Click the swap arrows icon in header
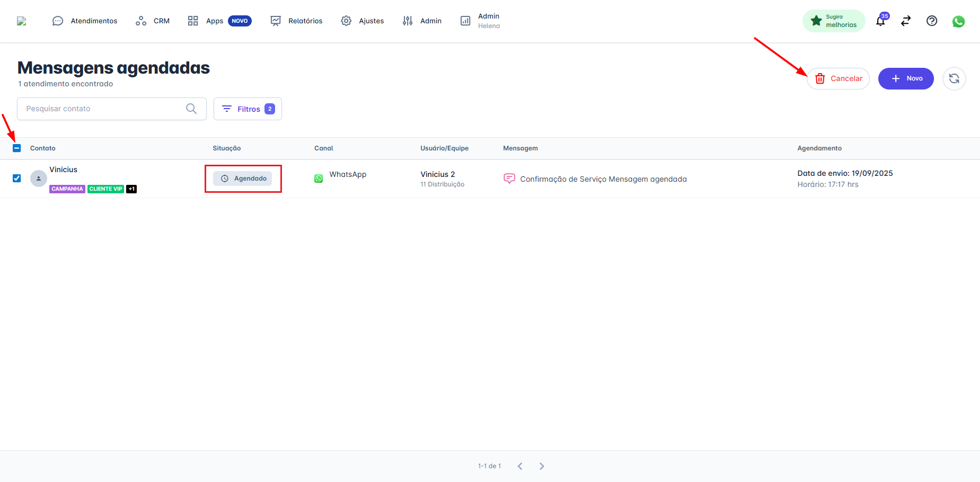Screen dimensions: 980x482 click(906, 21)
